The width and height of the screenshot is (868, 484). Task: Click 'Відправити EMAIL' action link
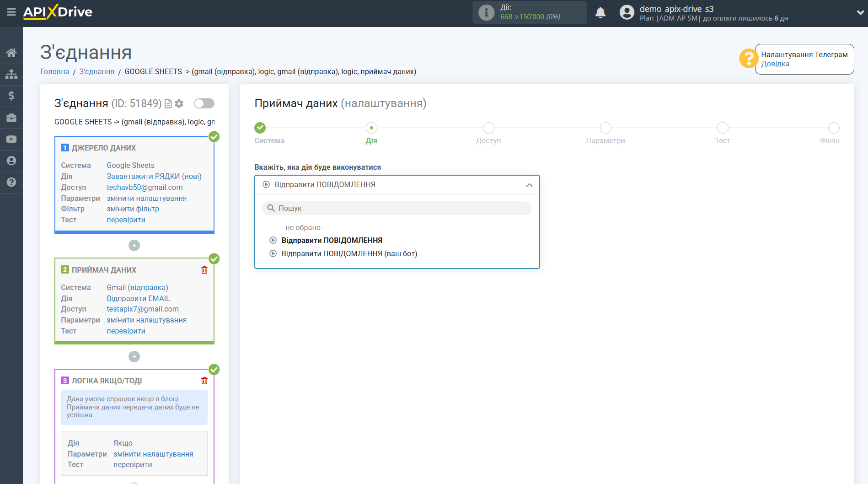138,298
